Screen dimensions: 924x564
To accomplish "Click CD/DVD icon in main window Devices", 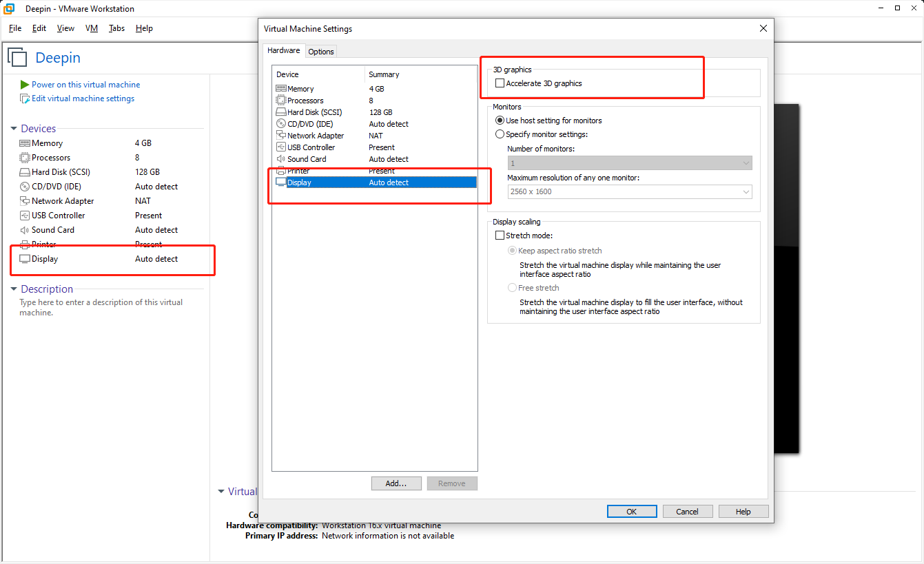I will point(25,187).
